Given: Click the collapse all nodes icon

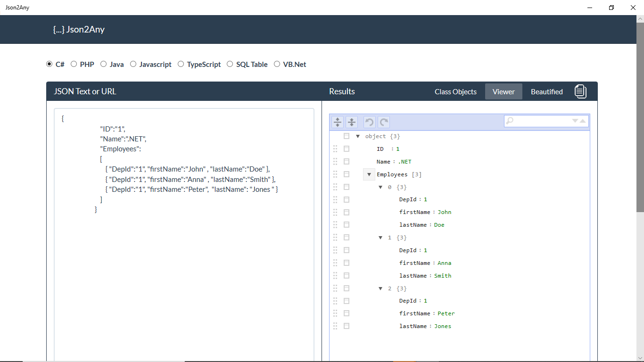Looking at the screenshot, I should (351, 122).
